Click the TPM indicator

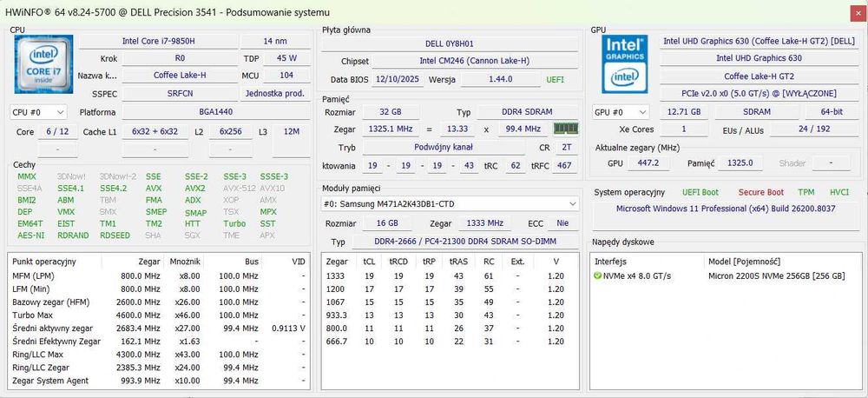806,192
